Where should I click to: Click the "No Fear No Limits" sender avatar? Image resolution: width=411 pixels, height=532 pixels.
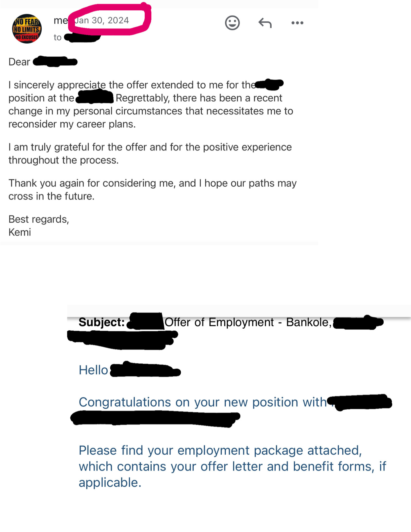27,29
